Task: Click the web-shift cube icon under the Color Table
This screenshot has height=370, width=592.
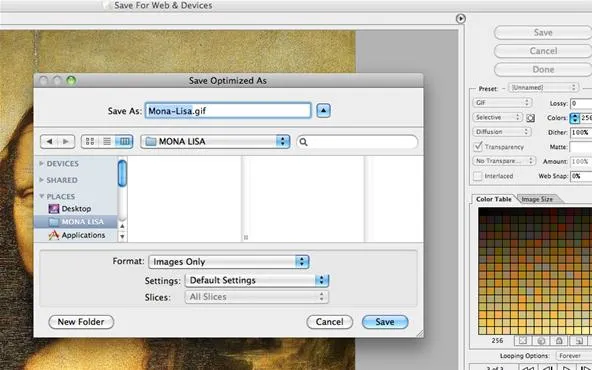Action: point(541,341)
